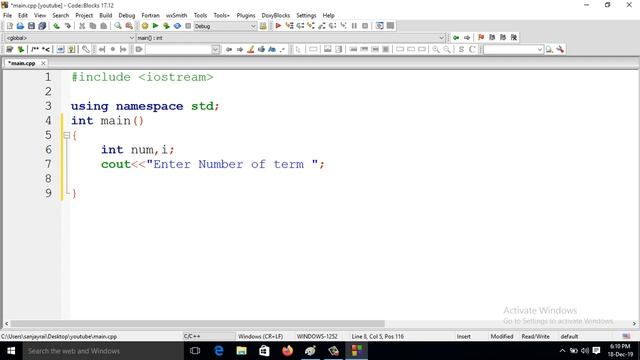Copy the selection with the toolbar copy icon
This screenshot has width=640, height=360.
pos(93,26)
